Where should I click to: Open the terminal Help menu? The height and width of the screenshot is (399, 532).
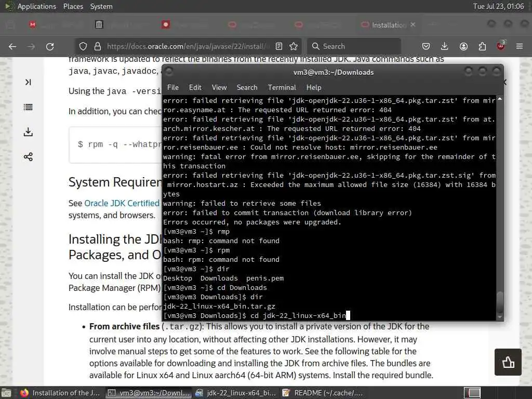click(314, 87)
